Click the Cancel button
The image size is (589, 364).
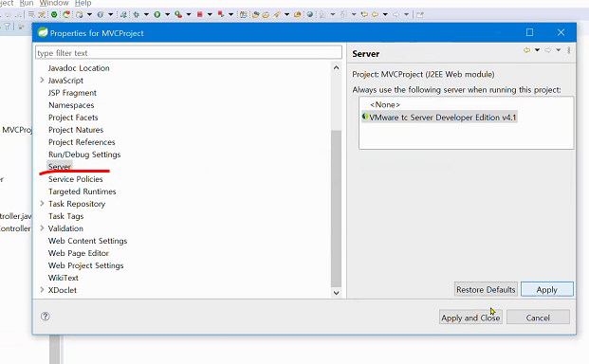[538, 318]
